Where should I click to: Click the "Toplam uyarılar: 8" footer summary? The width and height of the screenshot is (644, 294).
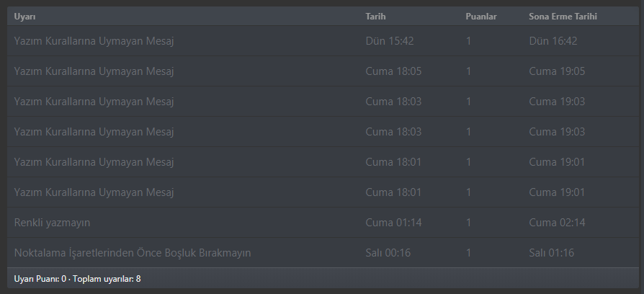(107, 278)
